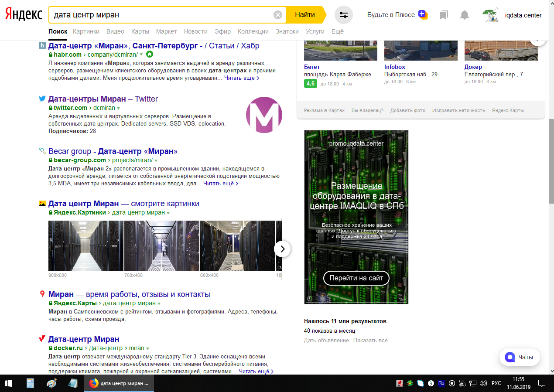Expand dropdown arrow after twitter.com dcmiran

pos(118,108)
